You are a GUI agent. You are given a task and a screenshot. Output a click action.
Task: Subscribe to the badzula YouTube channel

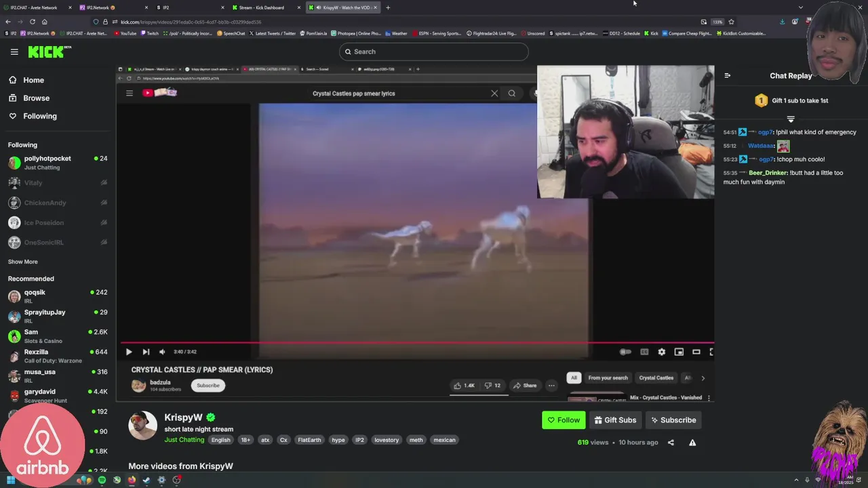tap(208, 386)
